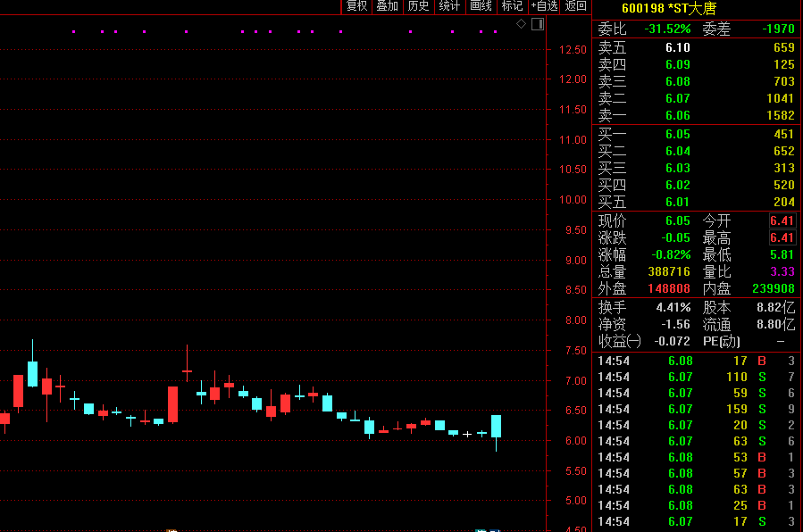803x532 pixels.
Task: Open the 复权 price adjustment menu
Action: (356, 6)
